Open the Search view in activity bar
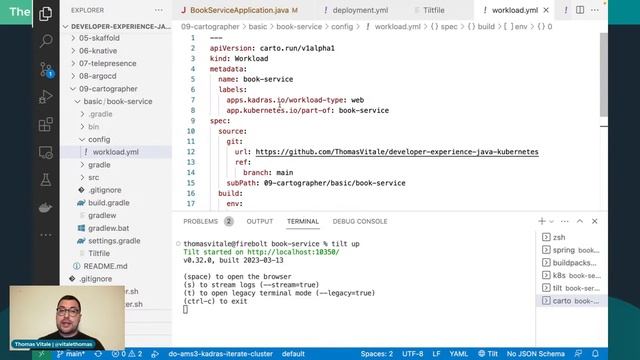This screenshot has width=640, height=360. pos(46,41)
